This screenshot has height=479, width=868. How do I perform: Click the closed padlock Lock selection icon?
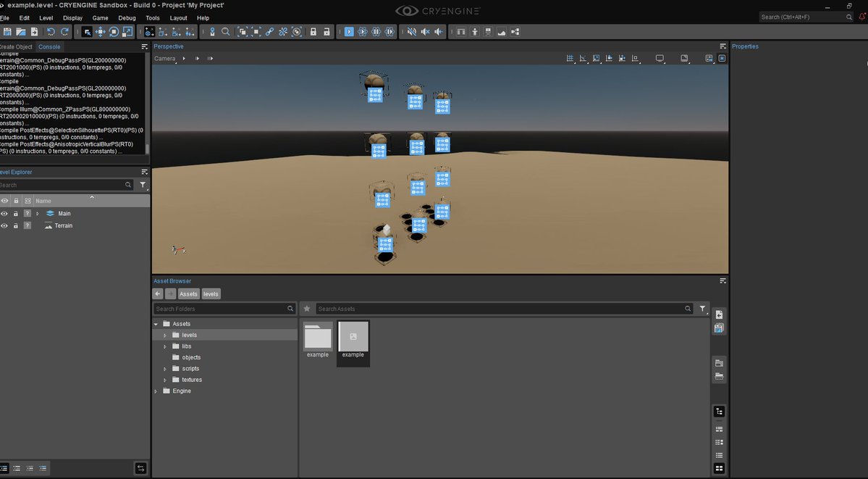tap(313, 32)
